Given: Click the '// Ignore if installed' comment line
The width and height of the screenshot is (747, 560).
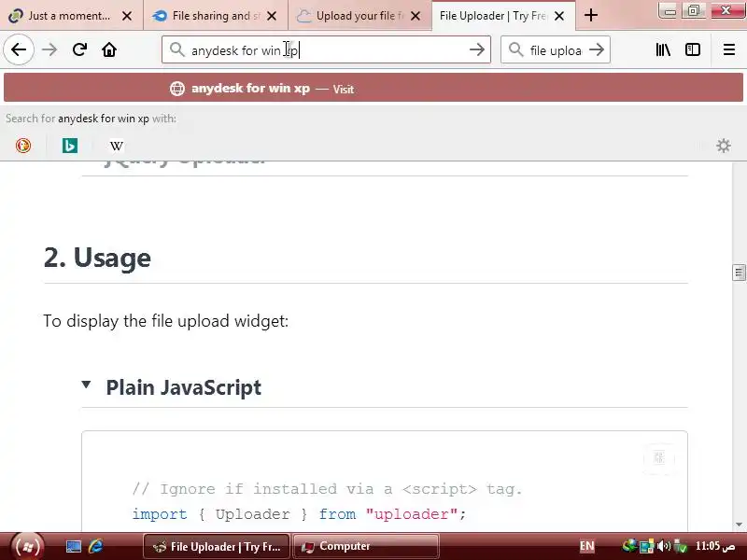Looking at the screenshot, I should coord(328,489).
